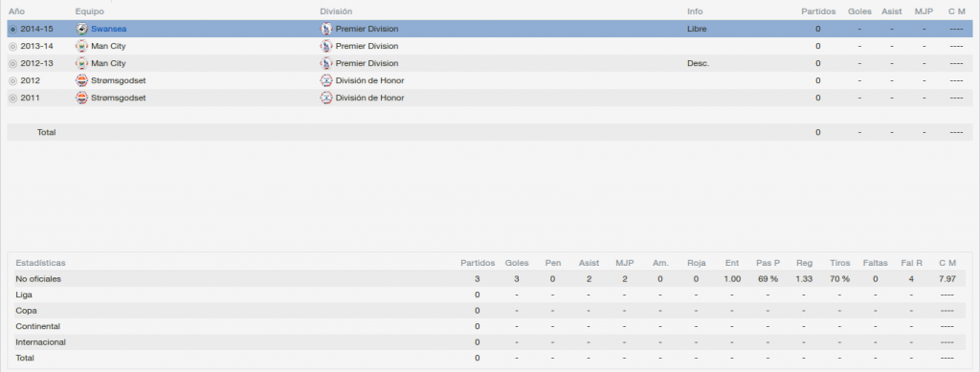Sort by the Año column header
This screenshot has height=372, width=980.
[16, 11]
